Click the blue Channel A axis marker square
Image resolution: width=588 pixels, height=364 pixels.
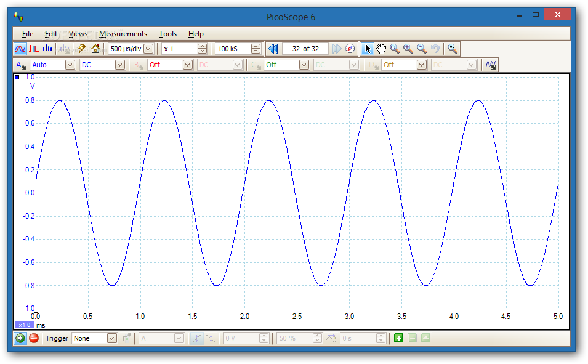[x=17, y=78]
